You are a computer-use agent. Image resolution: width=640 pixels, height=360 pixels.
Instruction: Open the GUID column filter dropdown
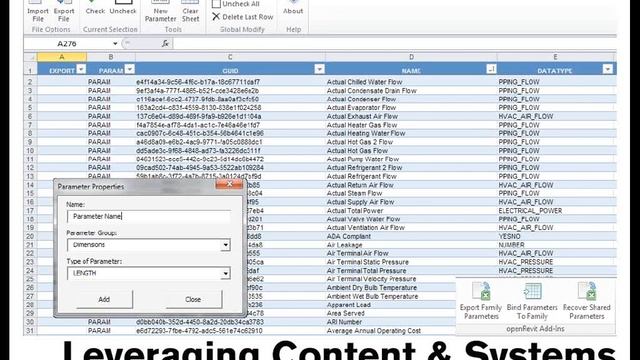click(319, 69)
